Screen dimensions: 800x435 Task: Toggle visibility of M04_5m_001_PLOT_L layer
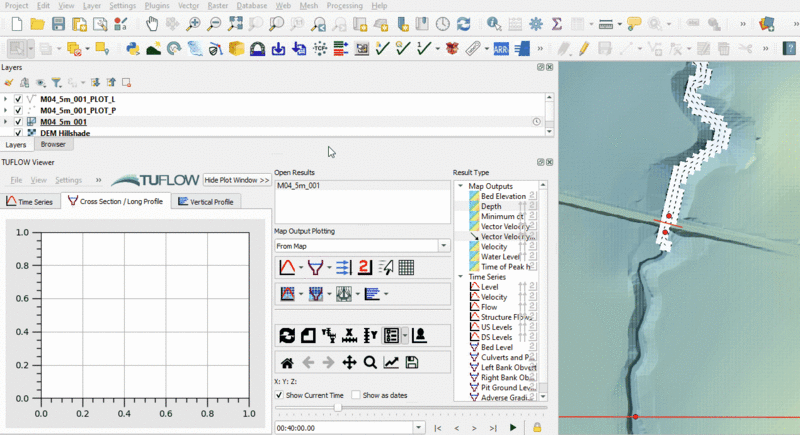pos(18,99)
